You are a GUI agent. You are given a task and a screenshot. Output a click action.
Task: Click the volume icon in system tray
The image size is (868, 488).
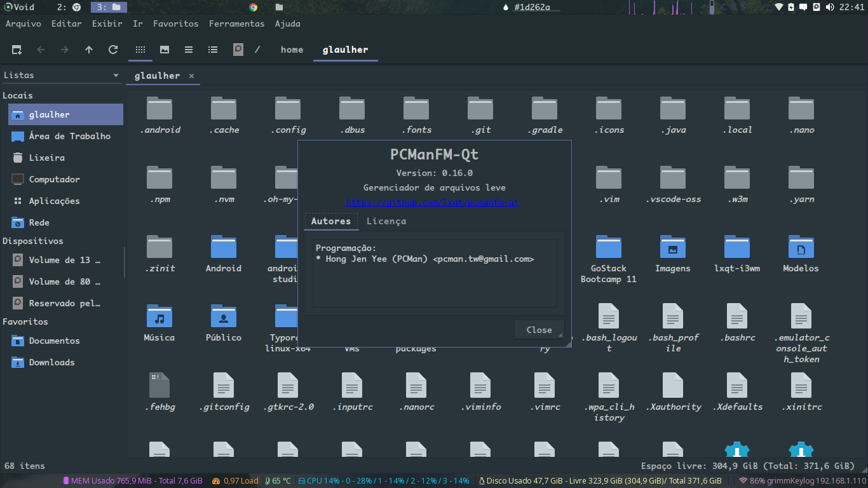[x=829, y=7]
